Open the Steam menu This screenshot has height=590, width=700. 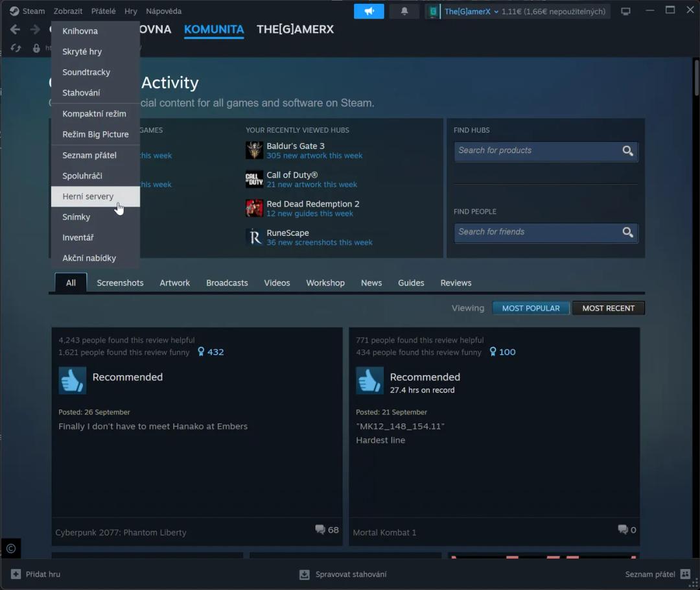coord(34,11)
